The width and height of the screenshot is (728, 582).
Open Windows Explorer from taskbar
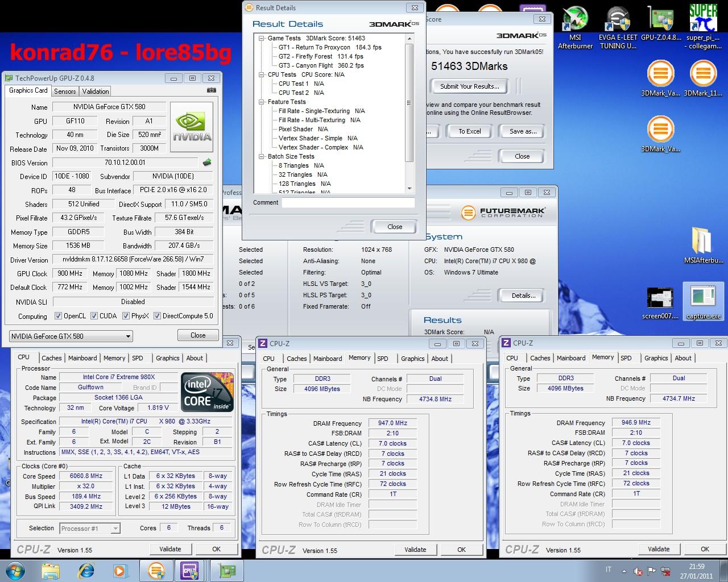(x=51, y=571)
